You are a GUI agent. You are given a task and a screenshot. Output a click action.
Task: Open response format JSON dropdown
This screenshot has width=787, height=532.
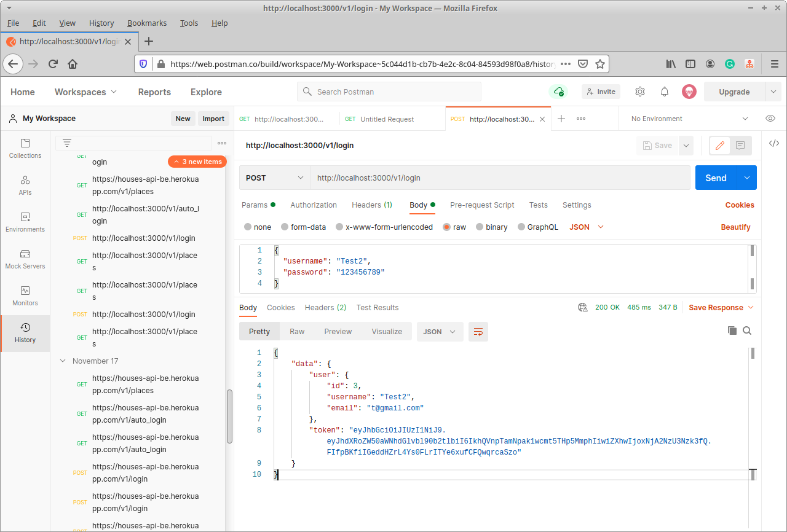click(x=440, y=331)
